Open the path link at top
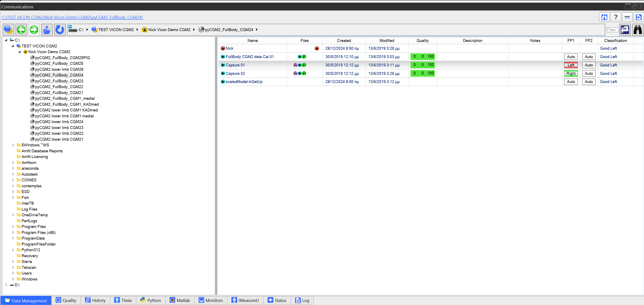644x305 pixels. (72, 17)
